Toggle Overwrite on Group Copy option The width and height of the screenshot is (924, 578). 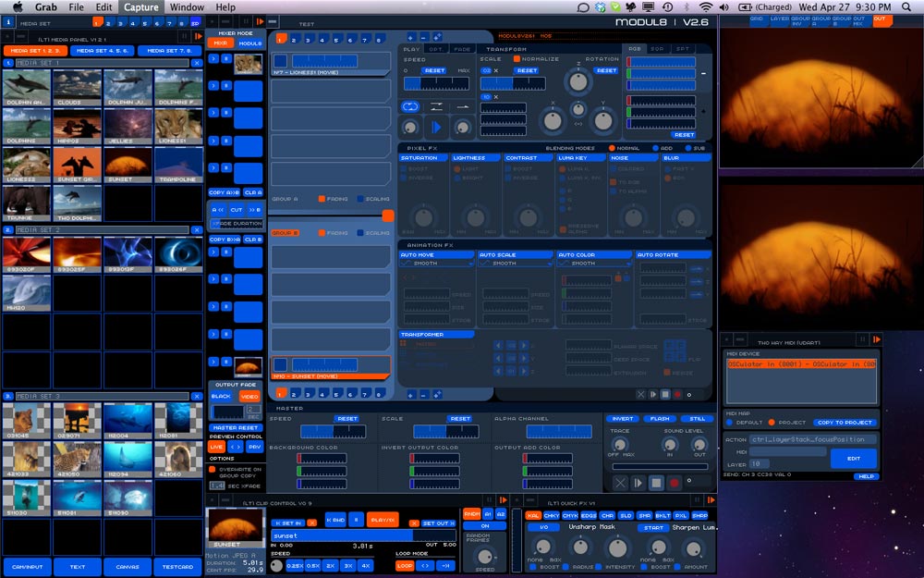pos(212,469)
